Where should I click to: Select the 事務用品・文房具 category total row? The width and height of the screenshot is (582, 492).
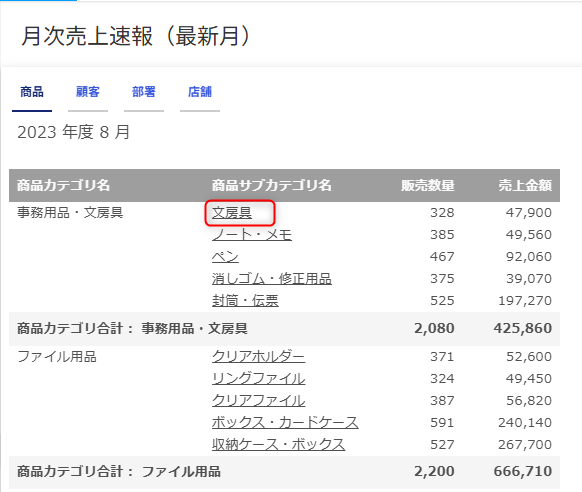(284, 329)
